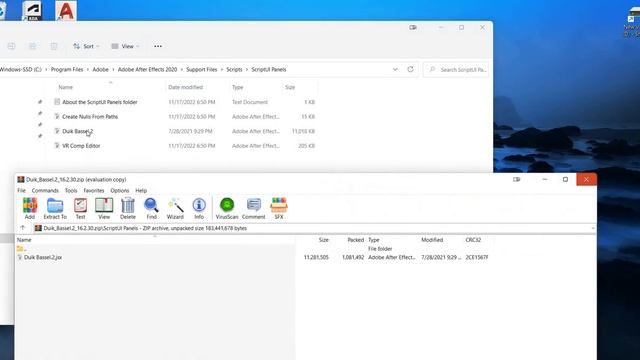The height and width of the screenshot is (360, 640).
Task: Open parent folder row in archive list
Action: tap(21, 249)
